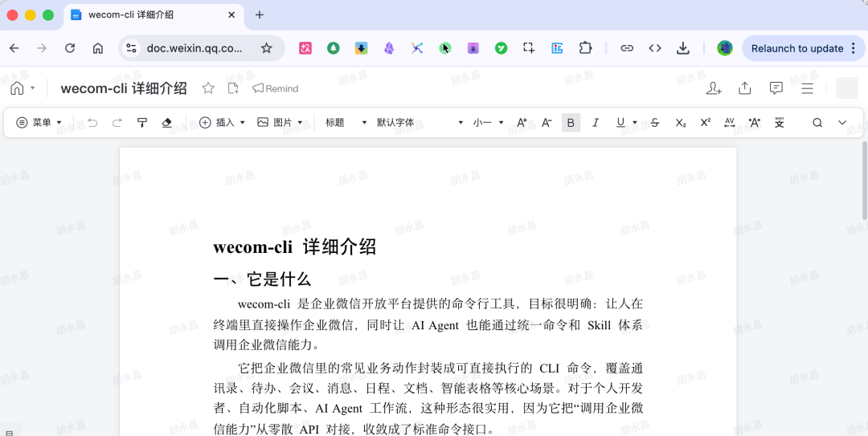Click the purple Obsidian extension icon
Viewport: 868px width, 436px height.
[x=389, y=48]
